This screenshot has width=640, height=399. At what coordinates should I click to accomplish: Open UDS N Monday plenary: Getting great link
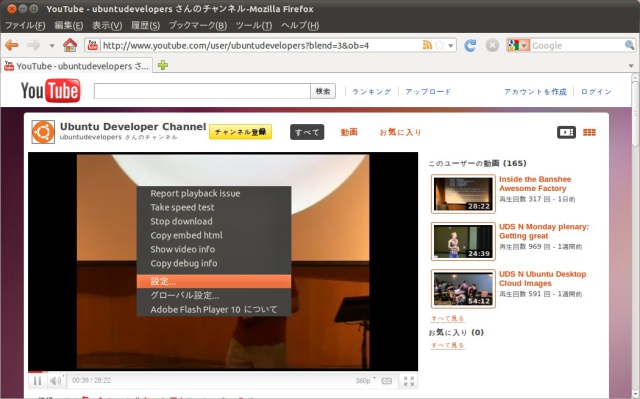pyautogui.click(x=544, y=231)
